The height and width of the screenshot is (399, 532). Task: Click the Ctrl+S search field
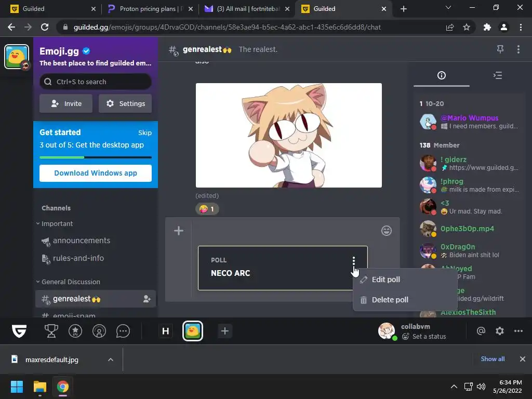tap(96, 82)
